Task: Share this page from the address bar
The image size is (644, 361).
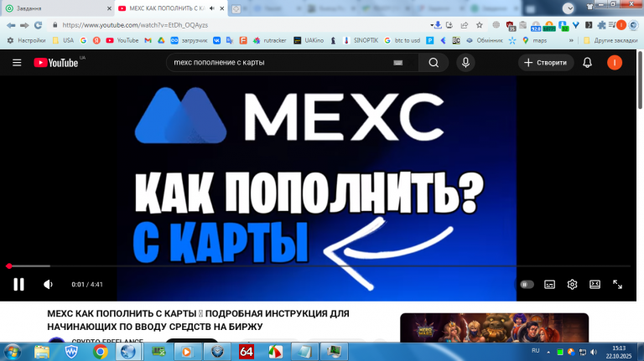Action: pyautogui.click(x=465, y=25)
